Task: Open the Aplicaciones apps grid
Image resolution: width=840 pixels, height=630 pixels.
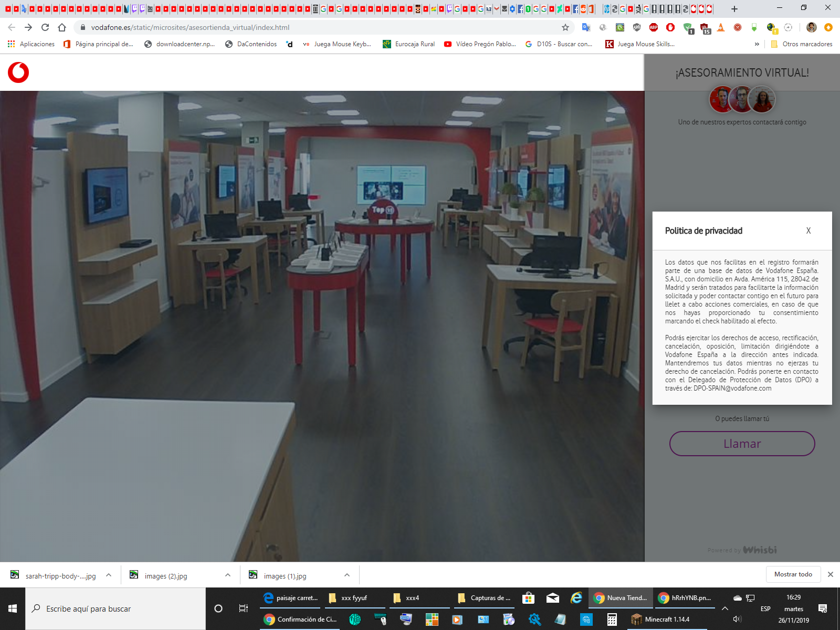Action: (x=31, y=44)
